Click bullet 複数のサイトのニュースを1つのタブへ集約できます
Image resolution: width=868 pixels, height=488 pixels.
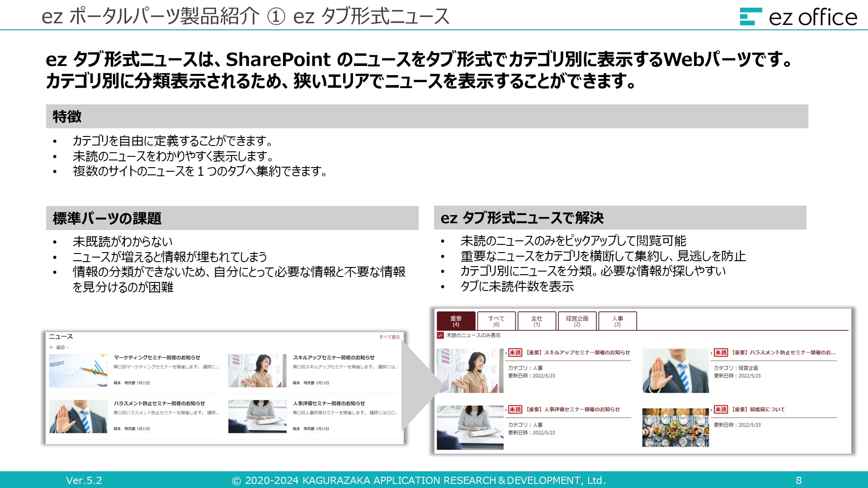[x=200, y=171]
